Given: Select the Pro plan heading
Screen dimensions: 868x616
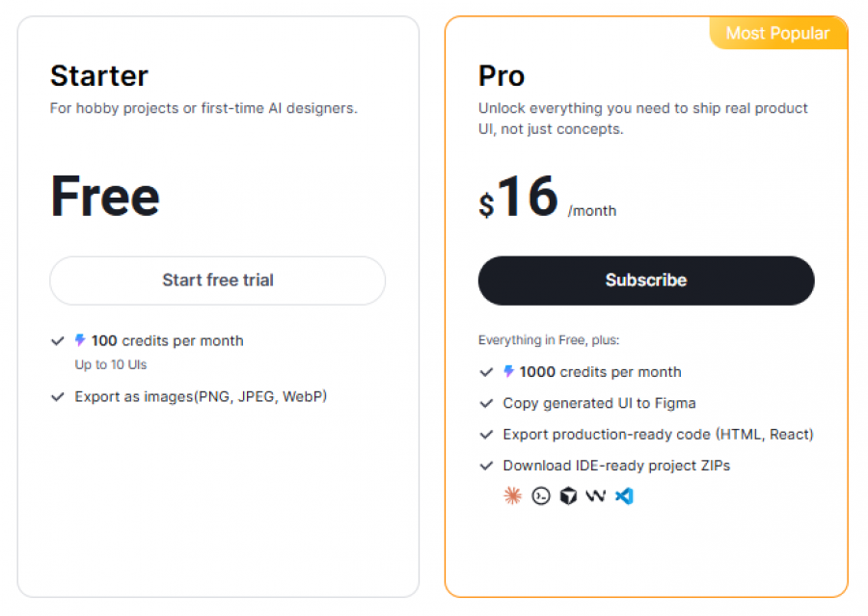Looking at the screenshot, I should (500, 75).
